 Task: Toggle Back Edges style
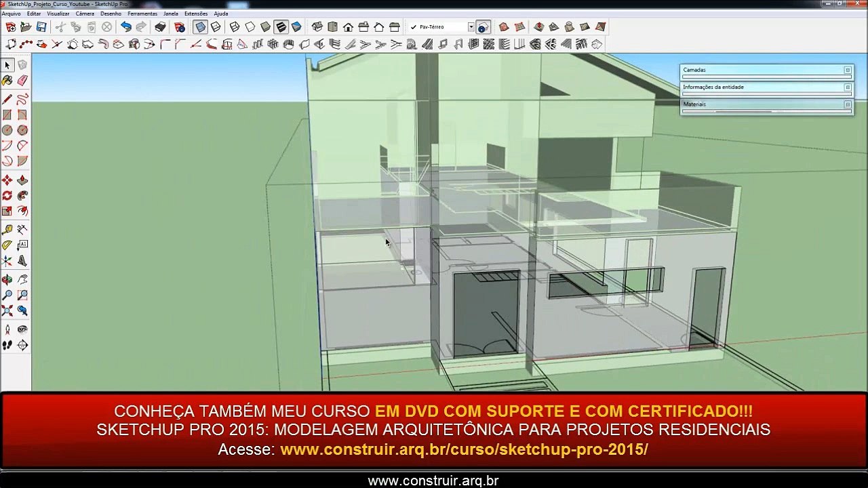pyautogui.click(x=216, y=27)
